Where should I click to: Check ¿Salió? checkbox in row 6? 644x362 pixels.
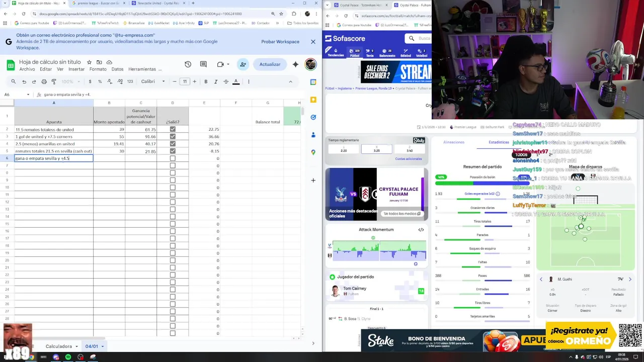(x=173, y=158)
